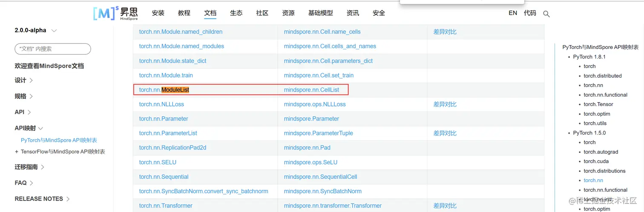
Task: Open torch.nn.ReplicationPad2d link
Action: click(x=172, y=148)
